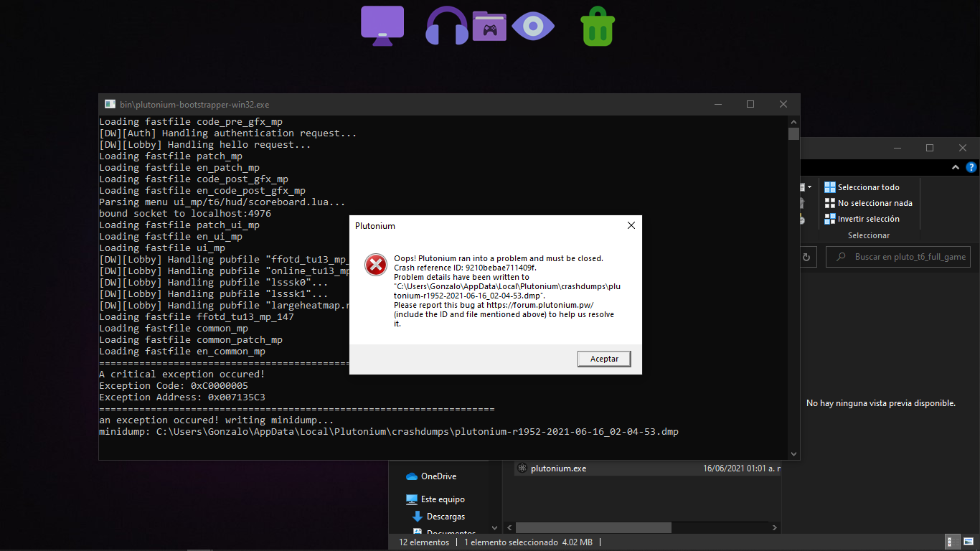This screenshot has width=980, height=551.
Task: Click the 'Loading fastfile en_common_mp' console line
Action: click(182, 352)
